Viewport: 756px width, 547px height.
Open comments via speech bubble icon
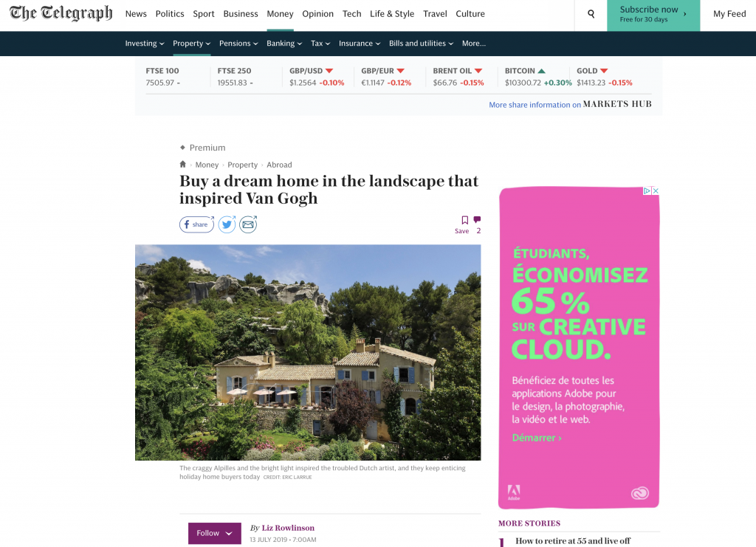[478, 220]
